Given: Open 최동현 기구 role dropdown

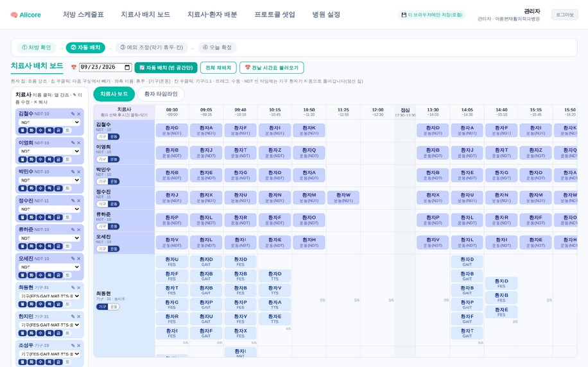Looking at the screenshot, I should point(49,296).
